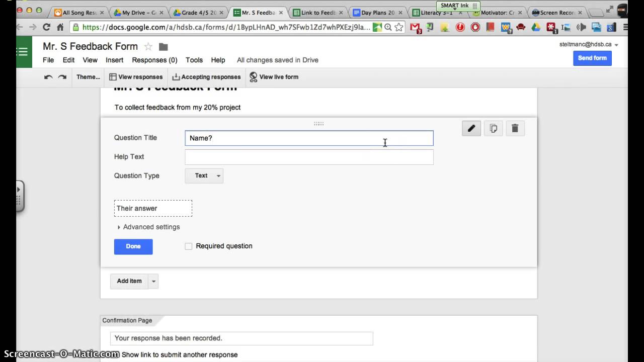Screen dimensions: 644x362
Task: Open the Insert menu
Action: [114, 60]
